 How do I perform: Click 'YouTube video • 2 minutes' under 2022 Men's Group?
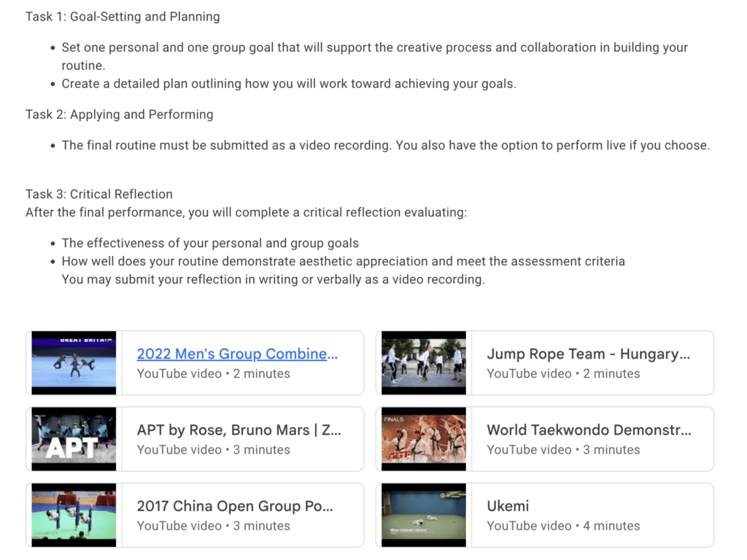214,373
